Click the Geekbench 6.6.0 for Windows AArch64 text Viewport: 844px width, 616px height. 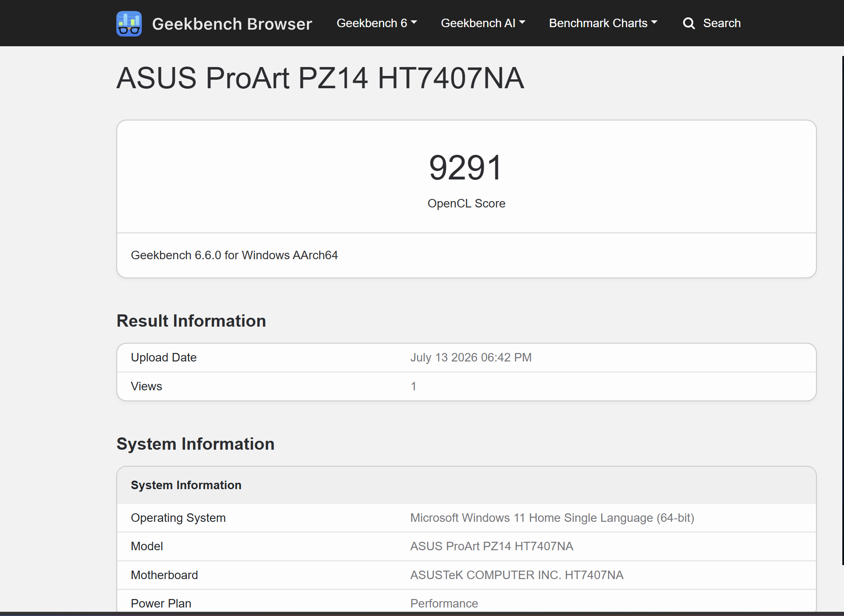coord(234,255)
